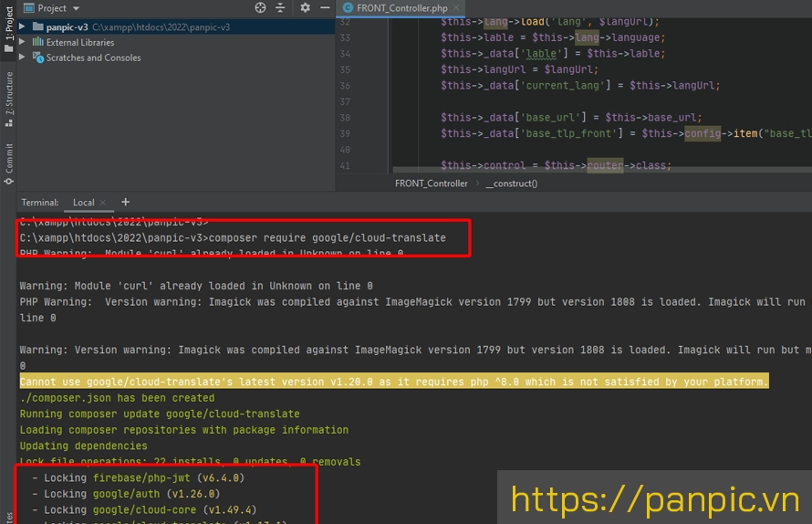The height and width of the screenshot is (524, 812).
Task: Close the Local terminal session tab
Action: pyautogui.click(x=102, y=203)
